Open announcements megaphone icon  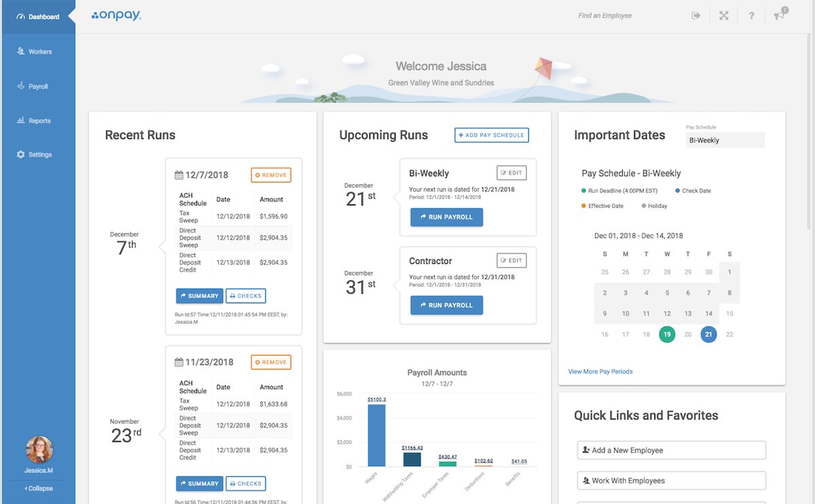tap(779, 15)
